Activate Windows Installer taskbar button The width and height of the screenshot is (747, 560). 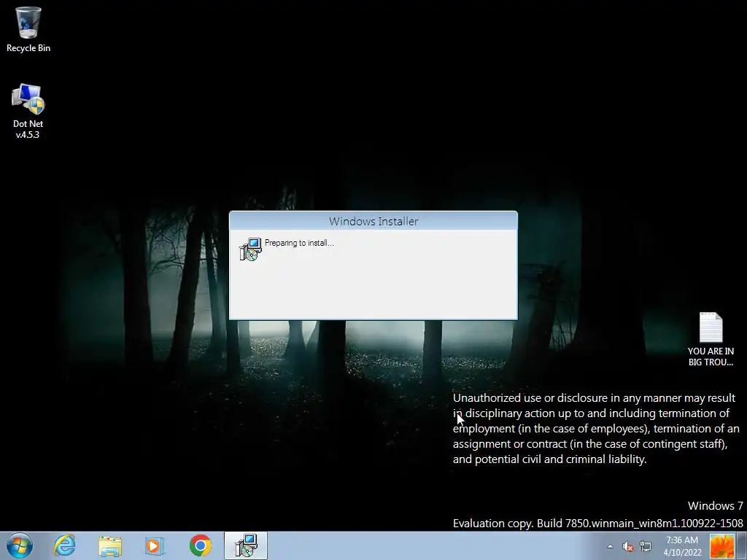pyautogui.click(x=246, y=545)
